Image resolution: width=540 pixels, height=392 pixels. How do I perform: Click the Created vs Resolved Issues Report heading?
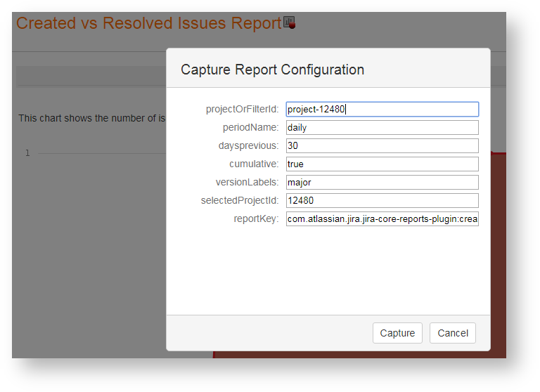point(148,23)
